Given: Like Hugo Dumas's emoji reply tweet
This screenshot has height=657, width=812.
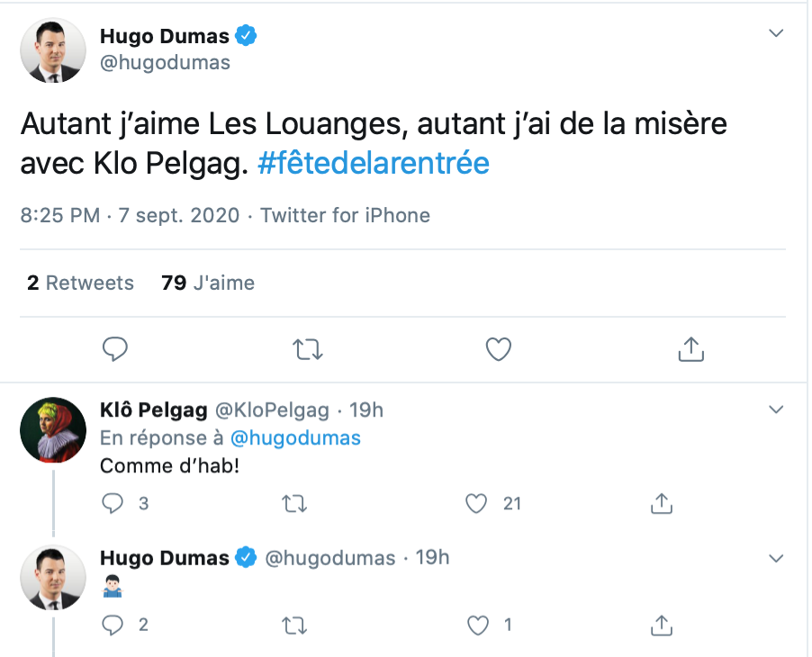Looking at the screenshot, I should tap(477, 624).
